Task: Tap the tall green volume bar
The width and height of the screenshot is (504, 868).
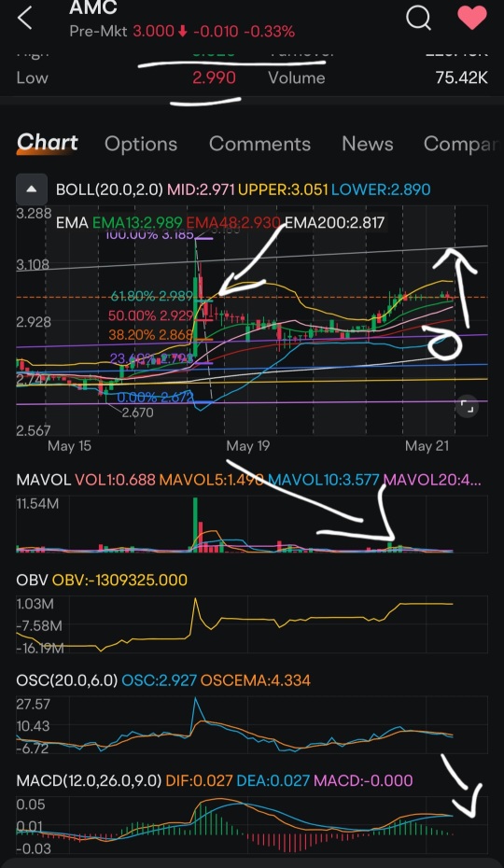Action: coord(195,525)
